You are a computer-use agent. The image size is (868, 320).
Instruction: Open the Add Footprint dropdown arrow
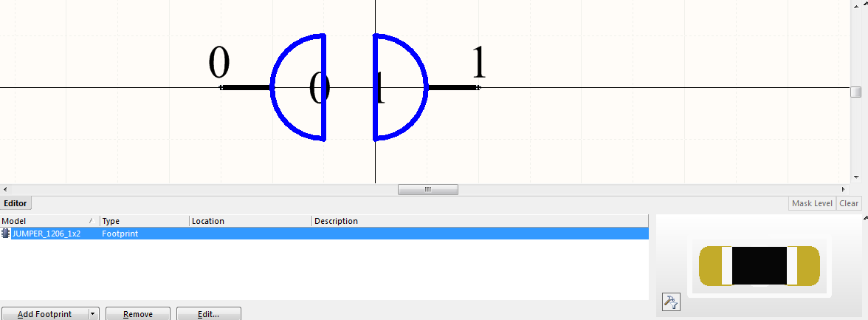tap(93, 314)
